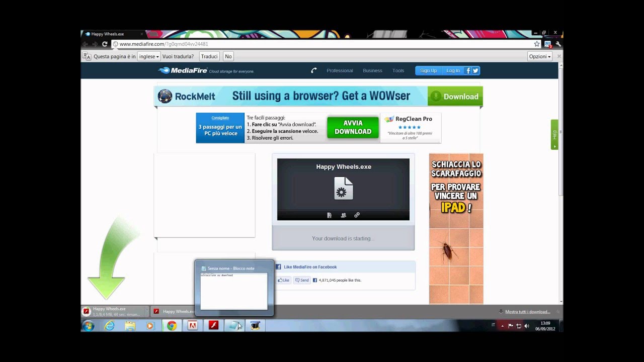Click the volume speaker tray icon
Image resolution: width=644 pixels, height=362 pixels.
click(527, 326)
